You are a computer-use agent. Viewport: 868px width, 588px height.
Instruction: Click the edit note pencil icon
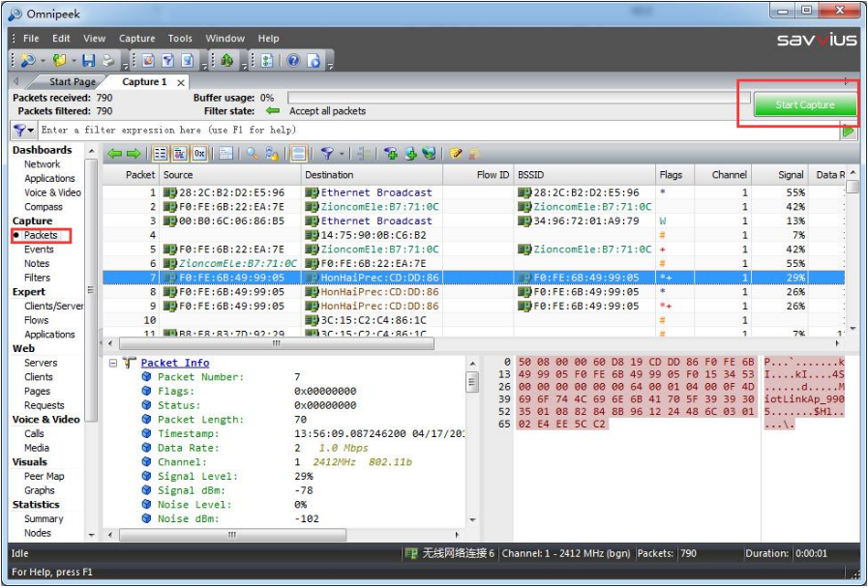(x=456, y=153)
